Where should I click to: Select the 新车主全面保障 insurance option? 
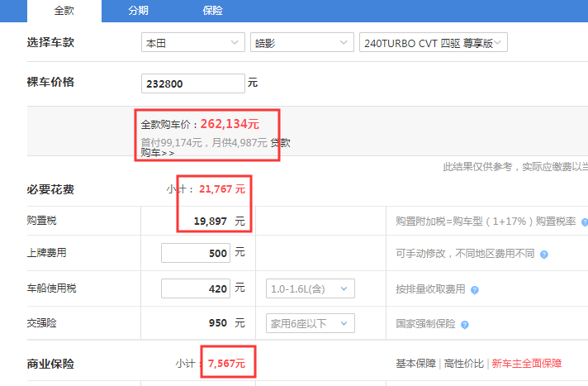point(527,364)
